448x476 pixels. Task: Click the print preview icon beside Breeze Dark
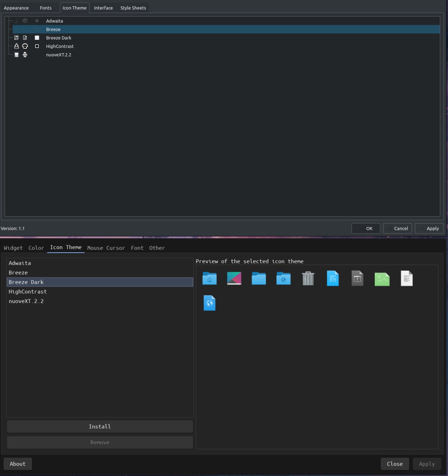click(x=25, y=38)
